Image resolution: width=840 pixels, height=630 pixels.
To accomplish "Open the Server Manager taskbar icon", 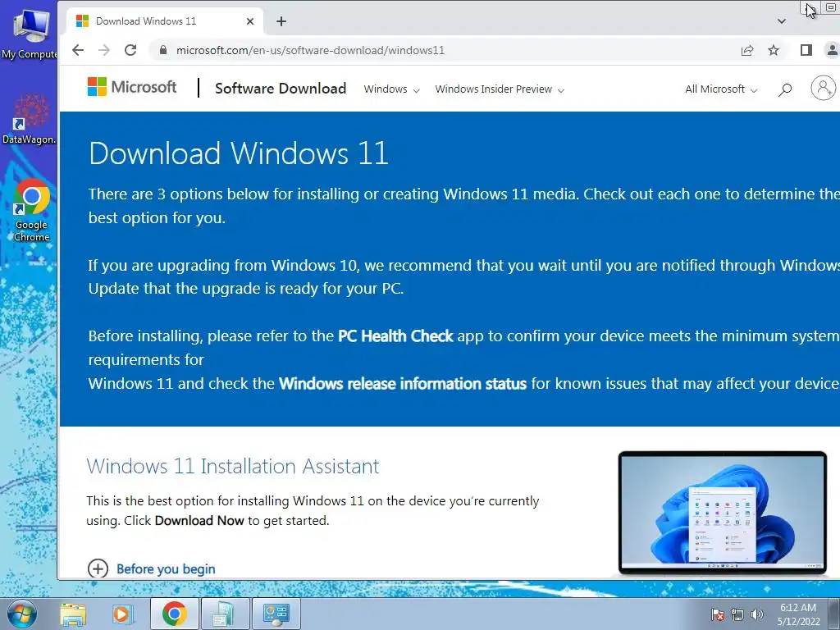I will (x=276, y=614).
